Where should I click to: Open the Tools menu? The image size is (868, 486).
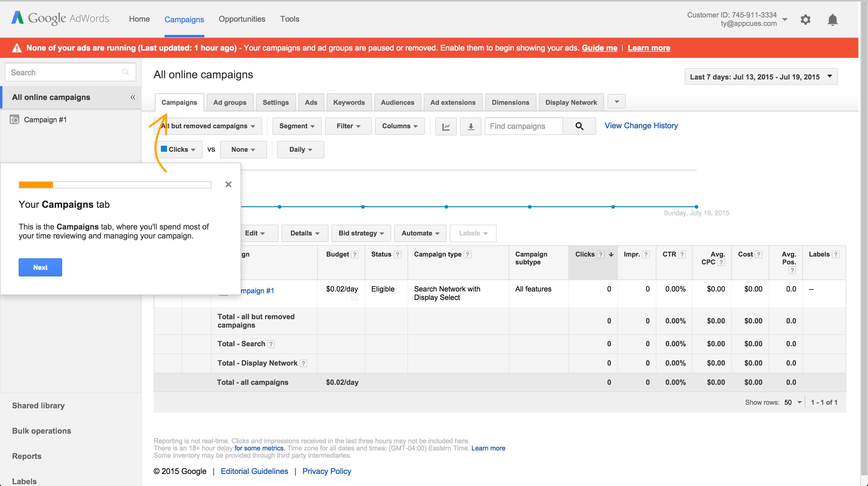point(290,19)
